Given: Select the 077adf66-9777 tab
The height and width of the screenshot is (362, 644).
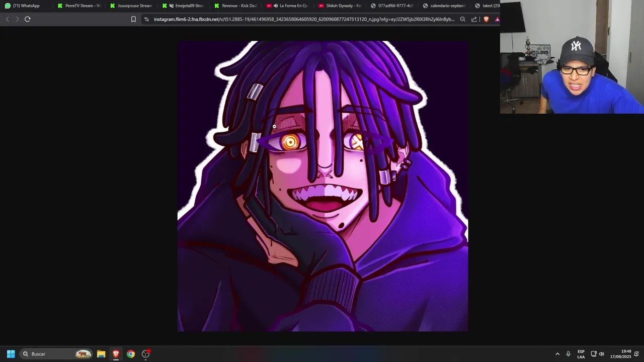Looking at the screenshot, I should tap(393, 6).
